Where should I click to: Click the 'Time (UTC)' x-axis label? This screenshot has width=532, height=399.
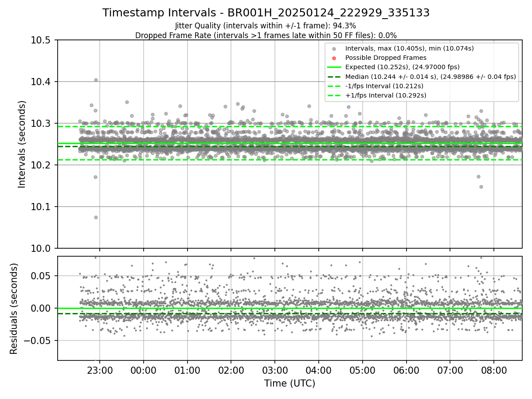pyautogui.click(x=289, y=383)
